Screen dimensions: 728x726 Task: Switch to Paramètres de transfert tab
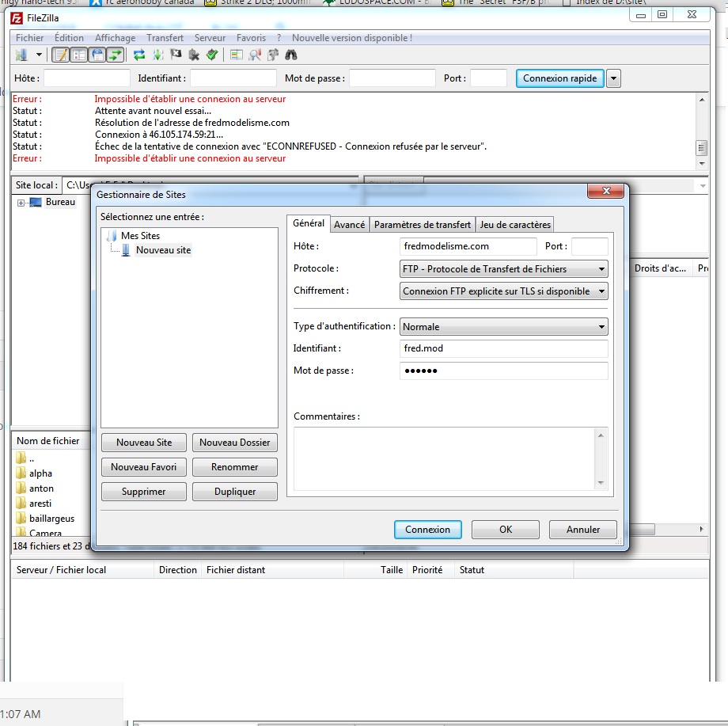tap(423, 225)
